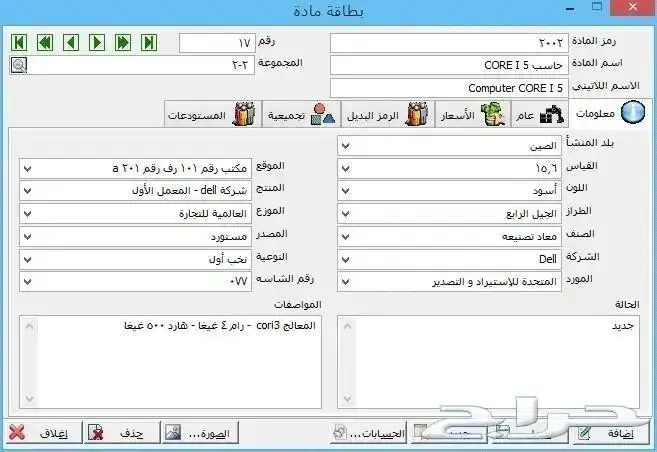Viewport: 657px width, 452px height.
Task: Switch to the عام tab
Action: click(540, 114)
